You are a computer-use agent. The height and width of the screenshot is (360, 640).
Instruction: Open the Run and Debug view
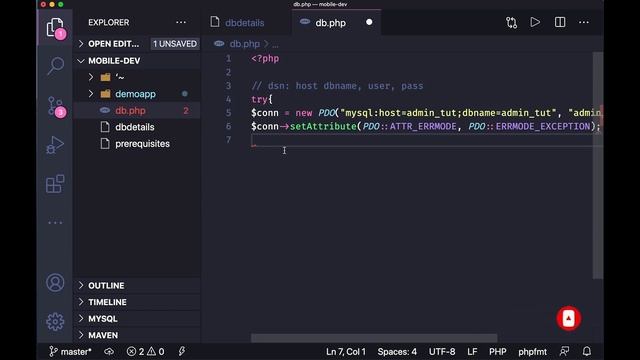55,145
